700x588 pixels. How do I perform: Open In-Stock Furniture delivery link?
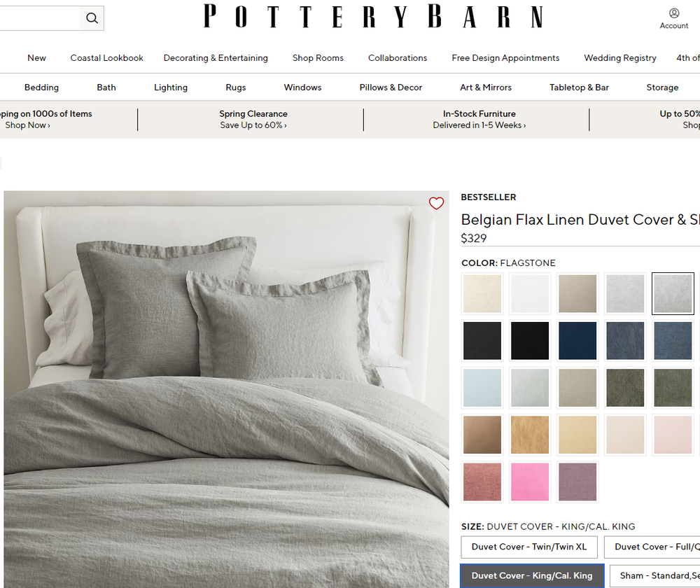(x=479, y=120)
